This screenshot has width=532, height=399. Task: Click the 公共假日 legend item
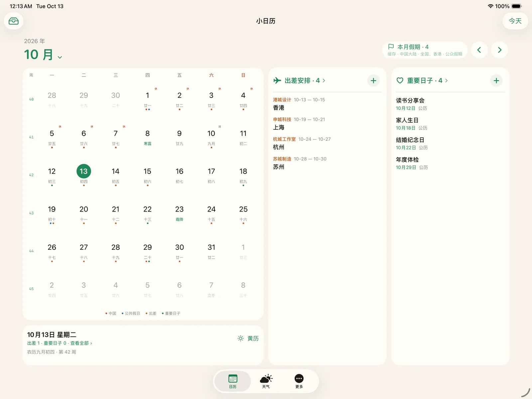(x=131, y=313)
